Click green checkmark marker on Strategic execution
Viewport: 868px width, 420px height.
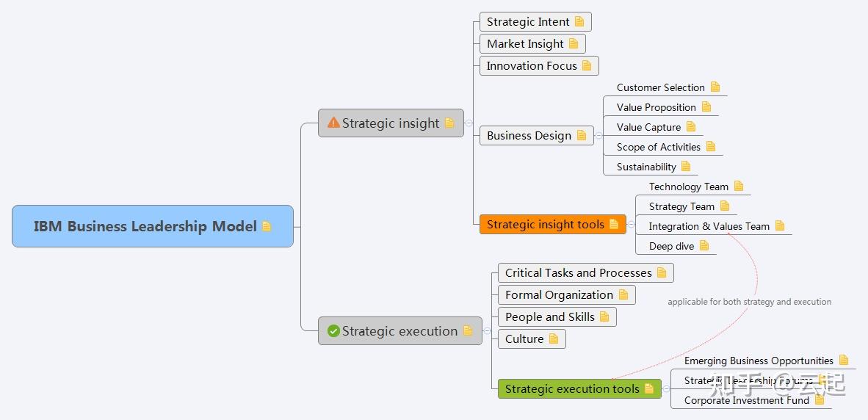[333, 331]
